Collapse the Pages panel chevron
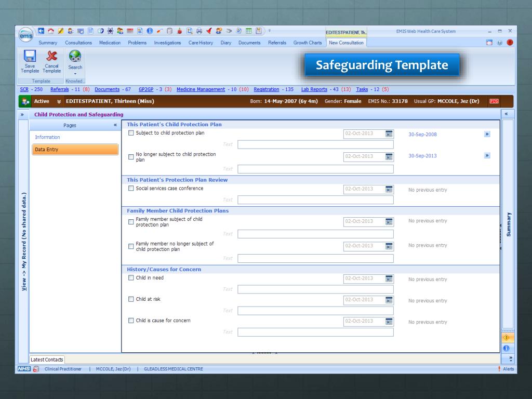The height and width of the screenshot is (399, 532). point(115,125)
